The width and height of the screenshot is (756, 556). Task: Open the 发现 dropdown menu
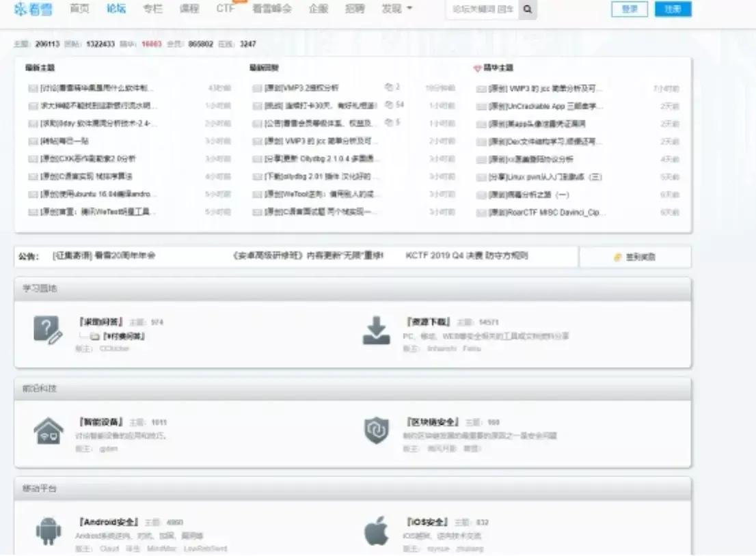pos(393,10)
